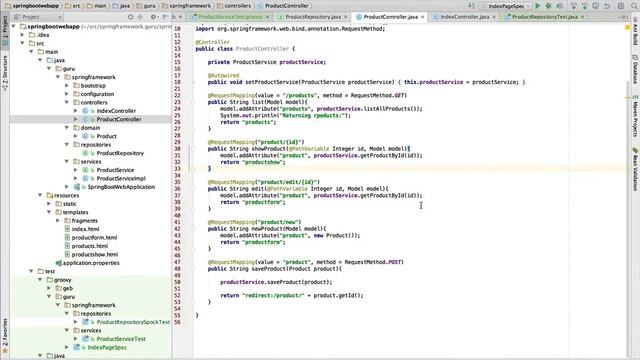Screen dimensions: 640x360
Task: Close the ProductRepository.java tab
Action: pos(345,17)
